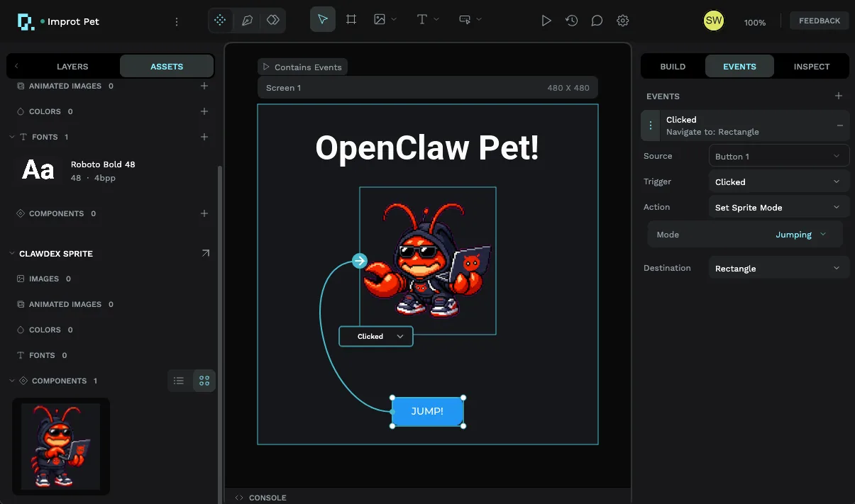Switch components to list view

pos(179,381)
